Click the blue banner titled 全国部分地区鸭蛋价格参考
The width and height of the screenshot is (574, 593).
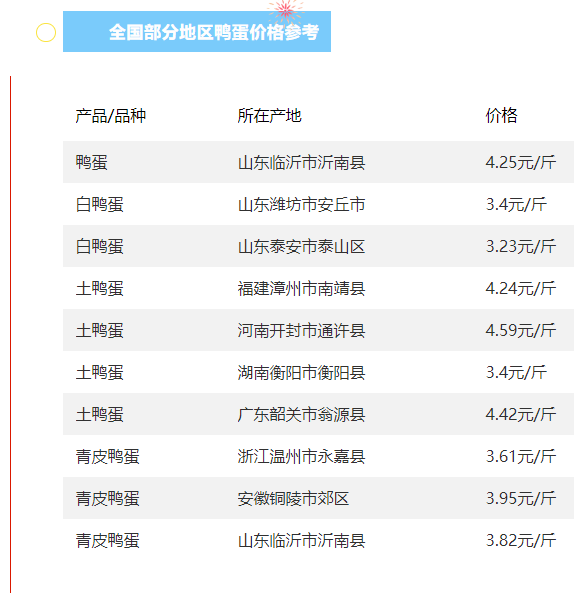(197, 31)
